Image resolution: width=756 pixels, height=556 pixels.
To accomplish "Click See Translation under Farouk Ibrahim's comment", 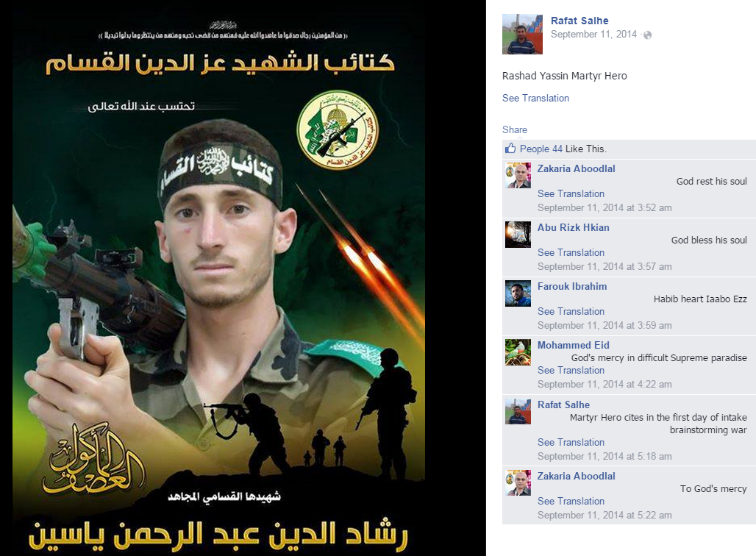I will click(571, 311).
